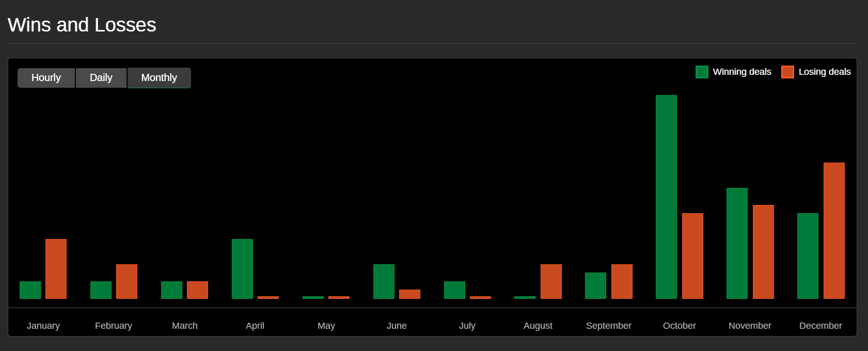Toggle the Losing deals legend swatch
The height and width of the screenshot is (351, 868).
787,72
